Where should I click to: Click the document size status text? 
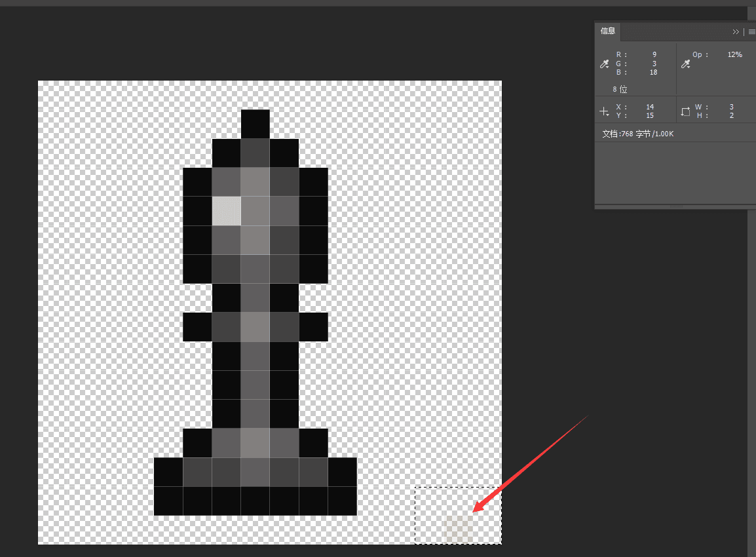(x=637, y=134)
